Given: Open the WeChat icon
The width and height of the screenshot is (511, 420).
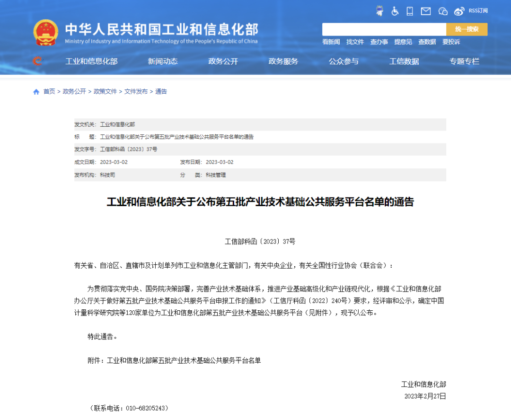Looking at the screenshot, I should [x=442, y=11].
